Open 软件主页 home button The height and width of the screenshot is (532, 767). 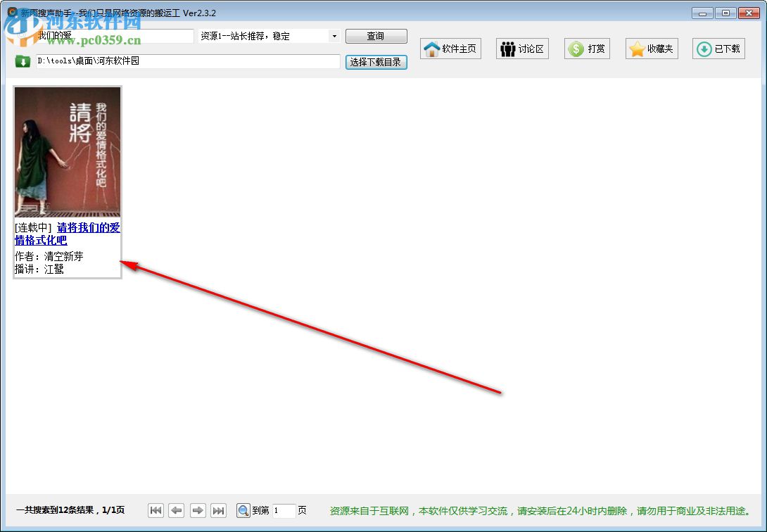450,49
